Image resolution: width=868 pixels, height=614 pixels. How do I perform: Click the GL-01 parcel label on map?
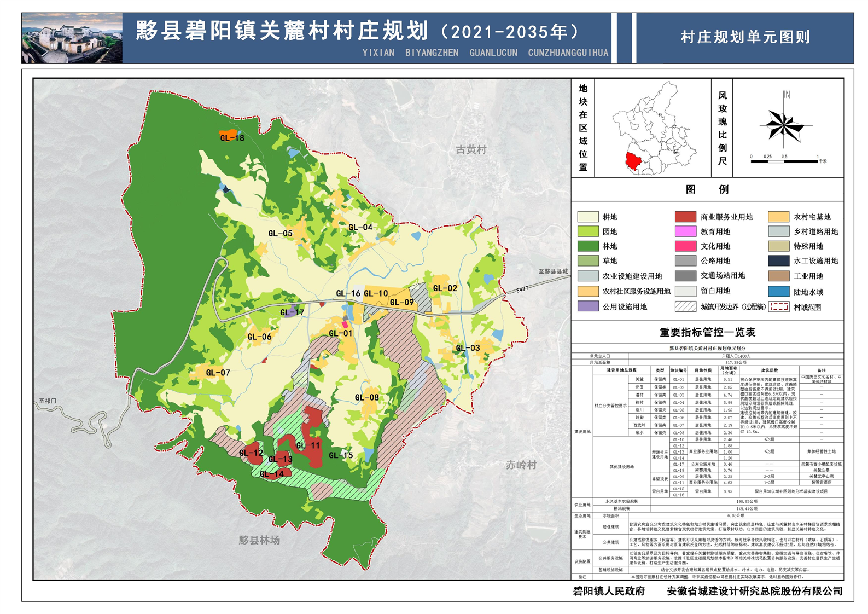341,333
